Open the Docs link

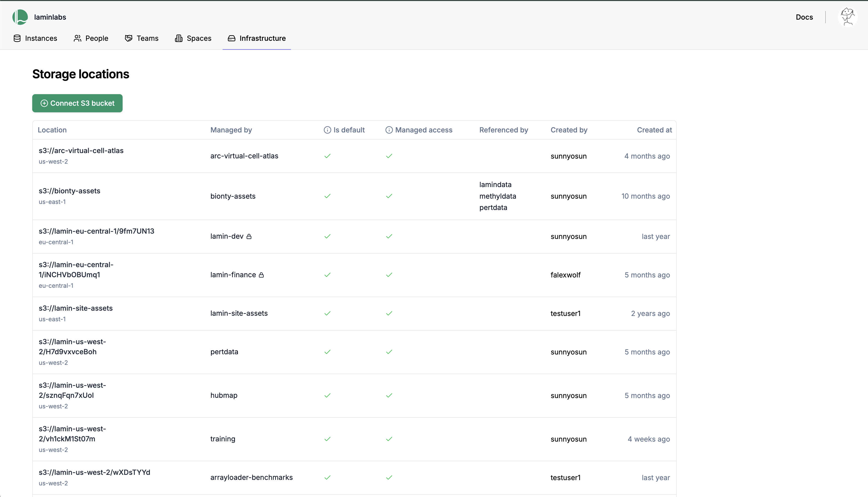[804, 17]
